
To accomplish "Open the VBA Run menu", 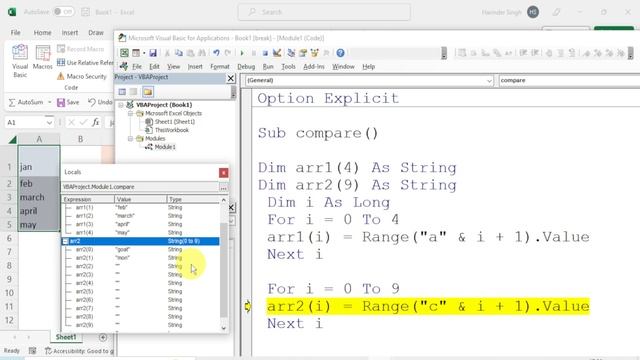I will (268, 67).
